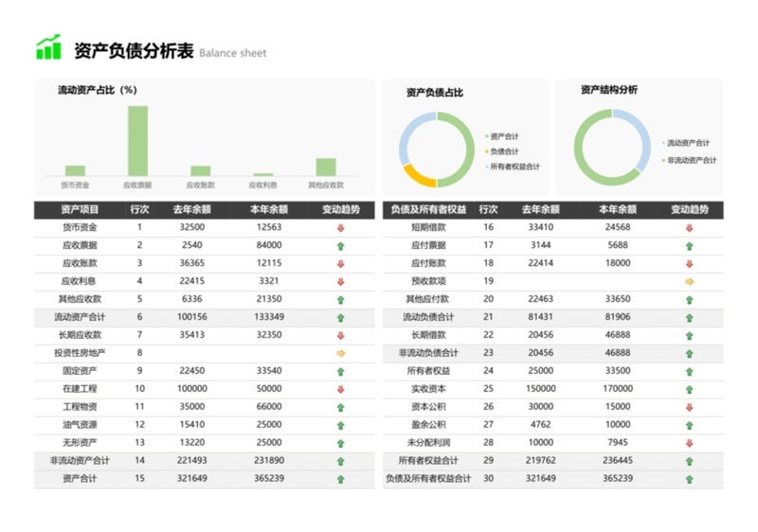
Task: Click the red down arrow for 短期借款
Action: 689,228
